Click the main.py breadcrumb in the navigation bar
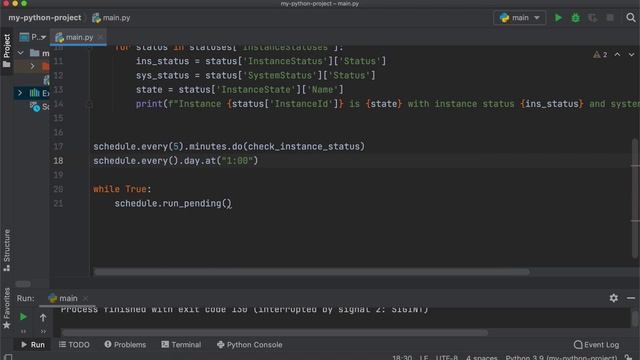The image size is (640, 360). (111, 18)
